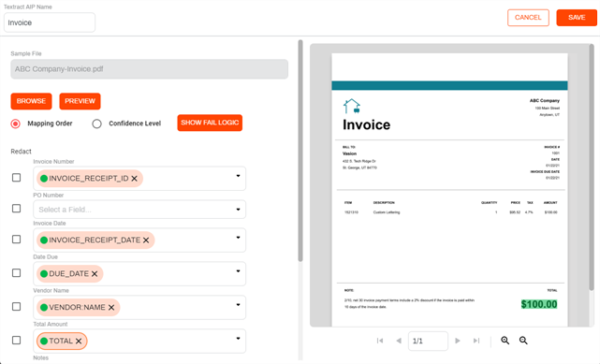Open the Invoice Number field dropdown

[x=238, y=176]
